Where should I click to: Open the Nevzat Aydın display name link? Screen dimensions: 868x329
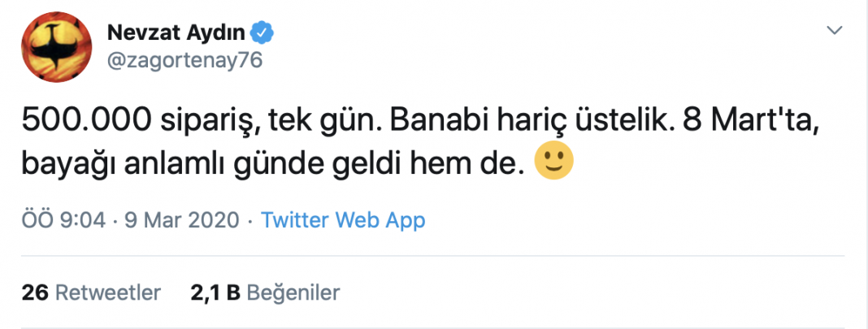pyautogui.click(x=176, y=34)
